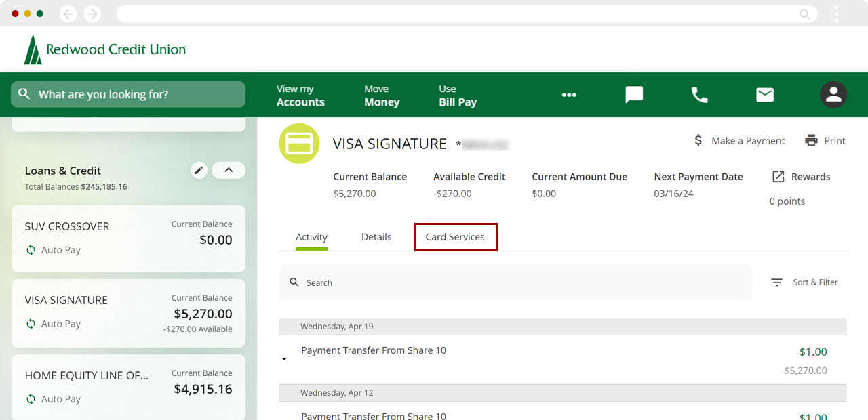Open the three-dot more menu

coord(569,95)
